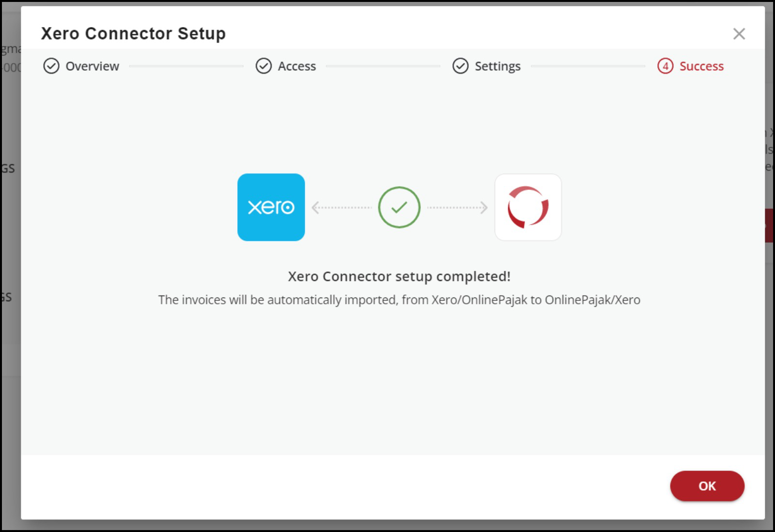The image size is (775, 532).
Task: Click the progress line between Settings and Success
Action: coord(588,66)
